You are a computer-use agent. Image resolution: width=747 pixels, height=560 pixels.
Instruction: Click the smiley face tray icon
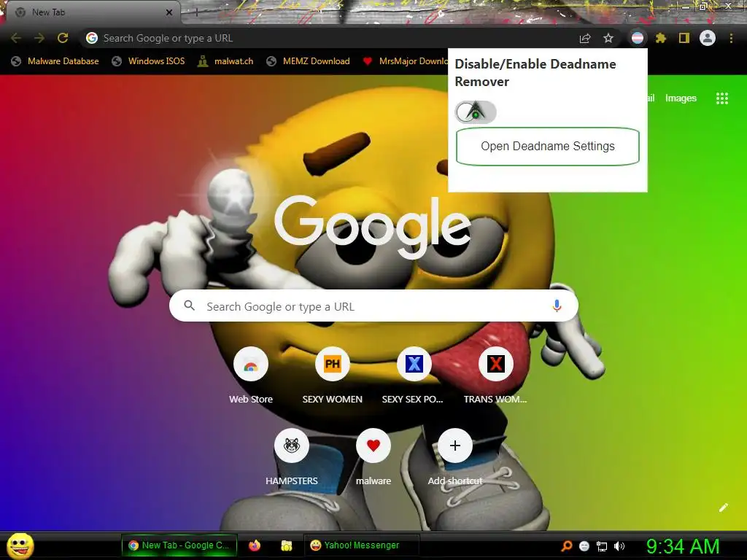[584, 546]
